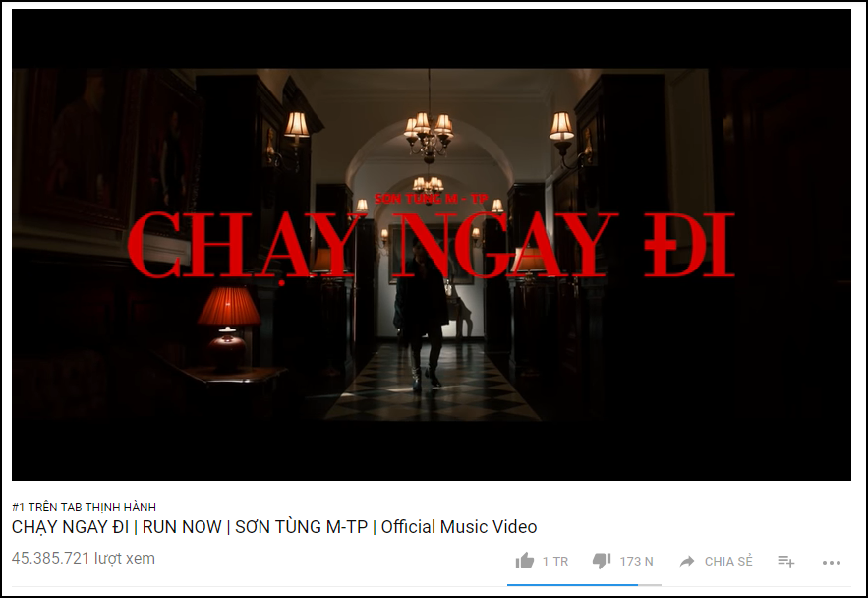Open the three-dot more options menu
The image size is (868, 598).
coord(832,563)
